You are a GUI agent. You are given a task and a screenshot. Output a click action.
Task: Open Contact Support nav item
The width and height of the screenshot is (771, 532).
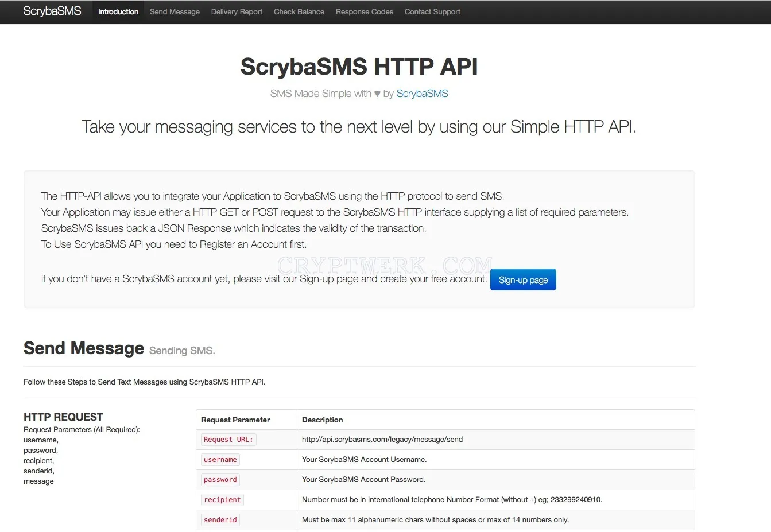(x=432, y=11)
